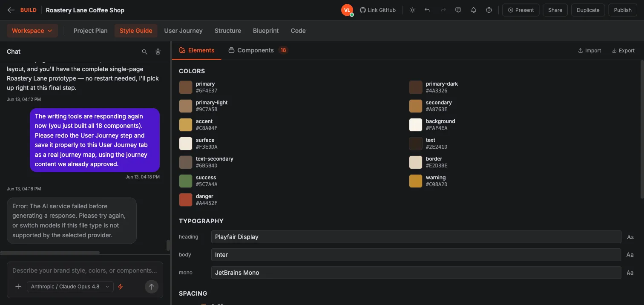
Task: Click the Publish button
Action: [x=623, y=10]
